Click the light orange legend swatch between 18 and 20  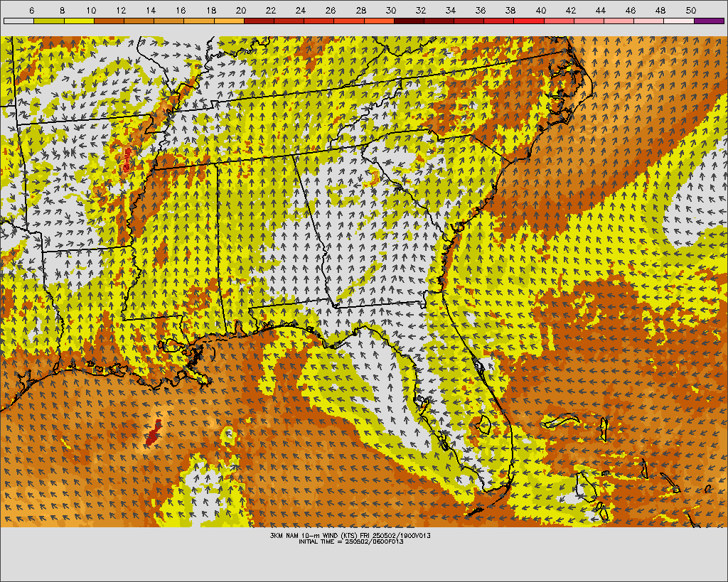click(229, 21)
